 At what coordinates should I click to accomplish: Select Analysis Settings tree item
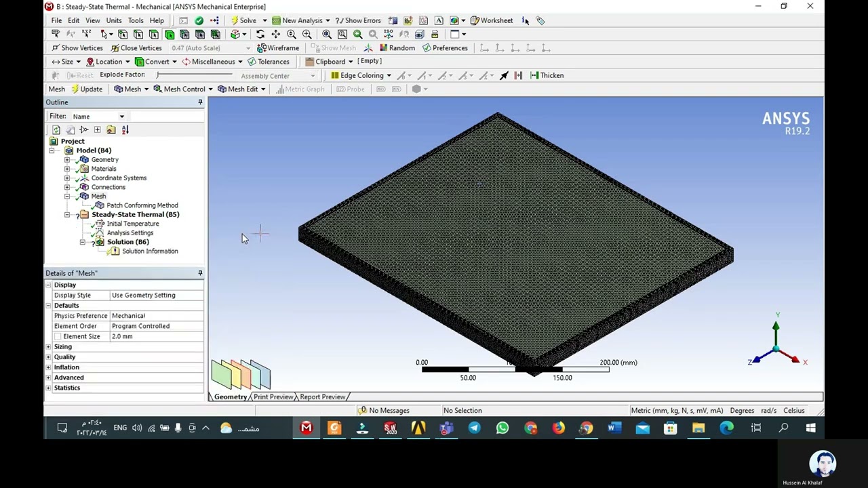click(130, 233)
